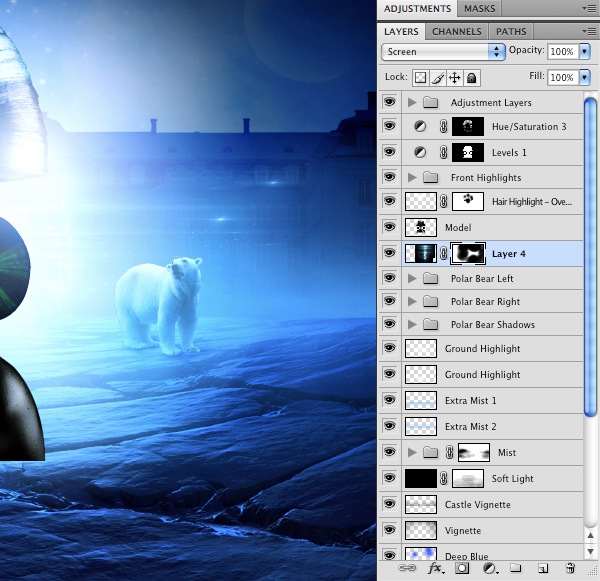Open the Screen blend mode dropdown
Screen dimensions: 600x581
point(443,51)
